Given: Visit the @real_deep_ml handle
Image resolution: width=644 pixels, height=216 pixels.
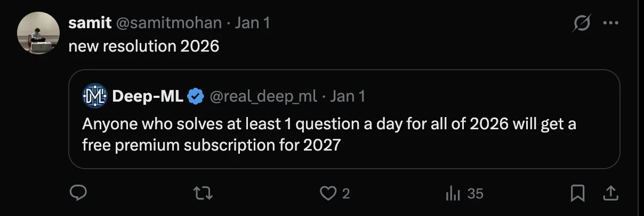Looking at the screenshot, I should coord(264,96).
